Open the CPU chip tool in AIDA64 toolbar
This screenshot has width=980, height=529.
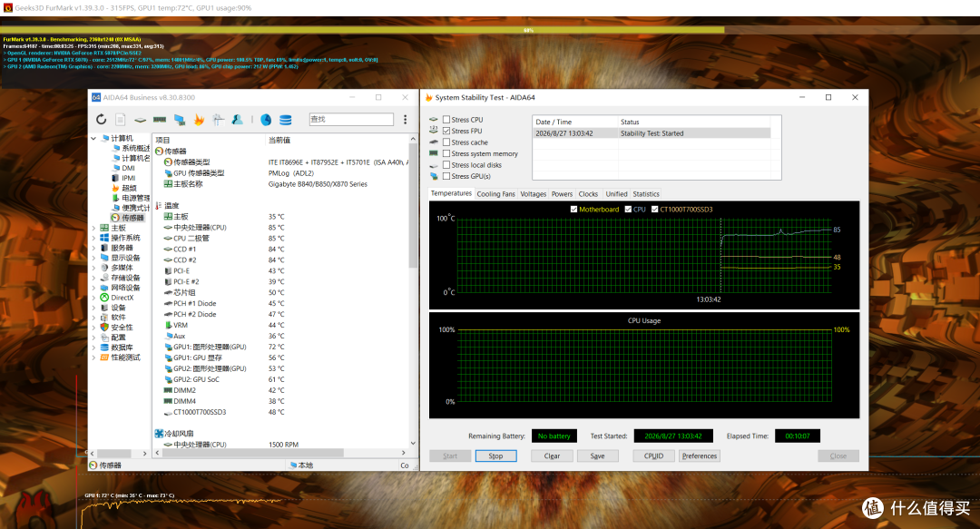[x=140, y=120]
